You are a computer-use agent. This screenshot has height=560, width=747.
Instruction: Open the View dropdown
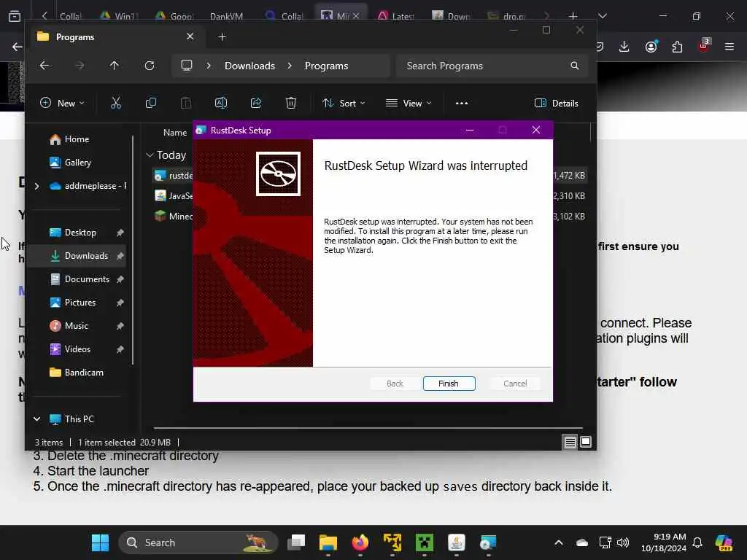click(409, 103)
